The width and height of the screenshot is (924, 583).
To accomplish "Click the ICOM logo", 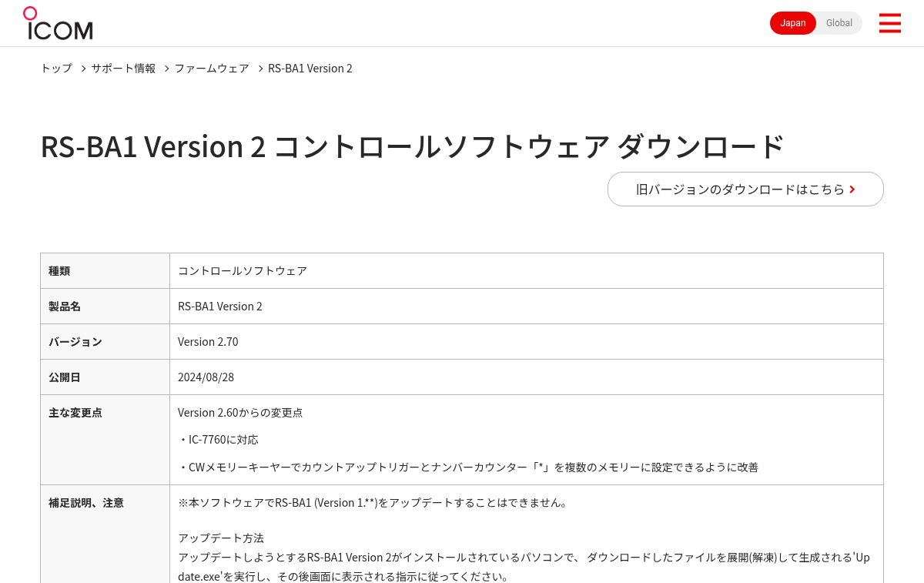I will pyautogui.click(x=58, y=23).
